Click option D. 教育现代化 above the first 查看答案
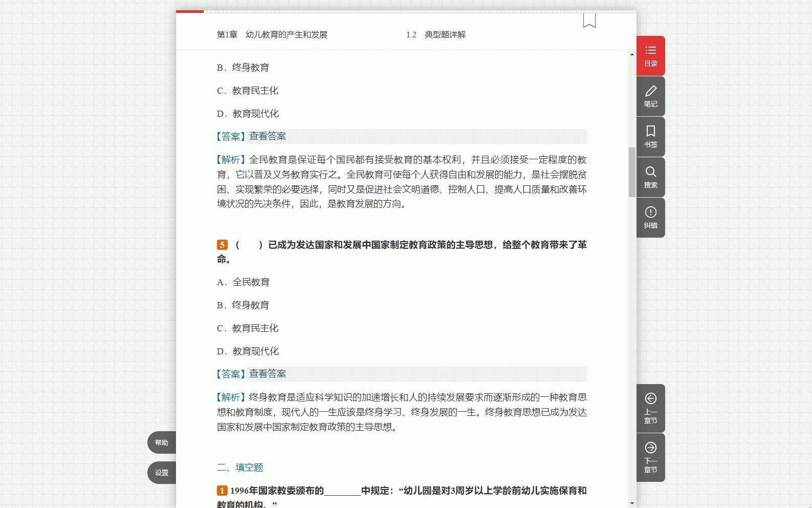This screenshot has width=812, height=508. (248, 114)
